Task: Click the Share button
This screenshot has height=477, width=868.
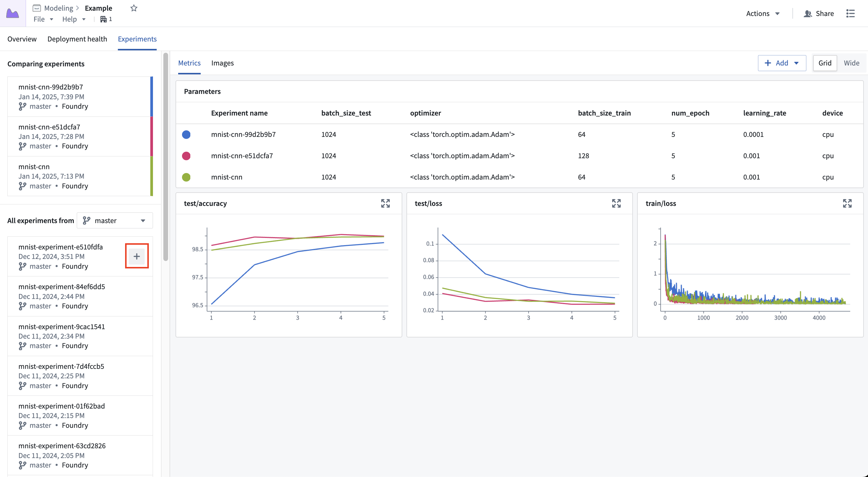Action: tap(819, 13)
